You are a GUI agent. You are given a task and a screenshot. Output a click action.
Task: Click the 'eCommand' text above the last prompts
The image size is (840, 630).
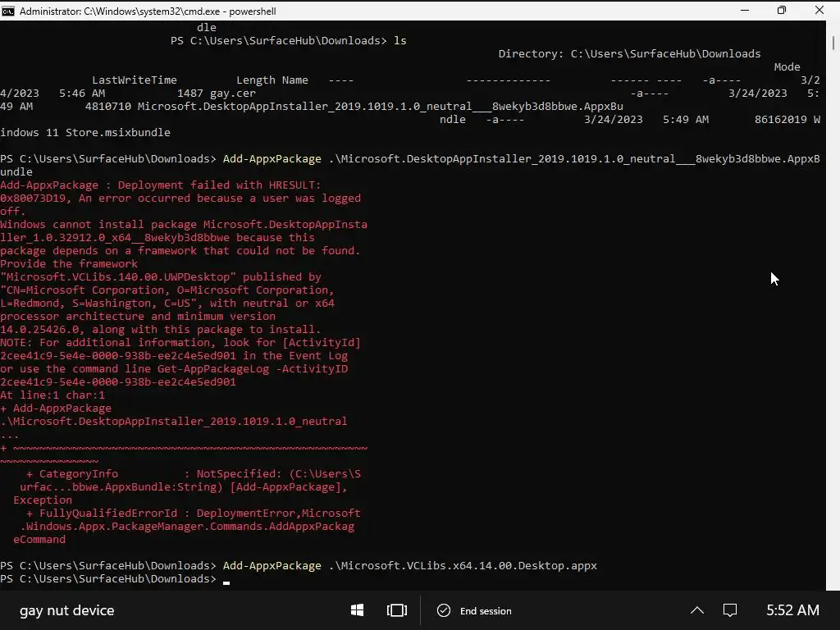(x=39, y=540)
